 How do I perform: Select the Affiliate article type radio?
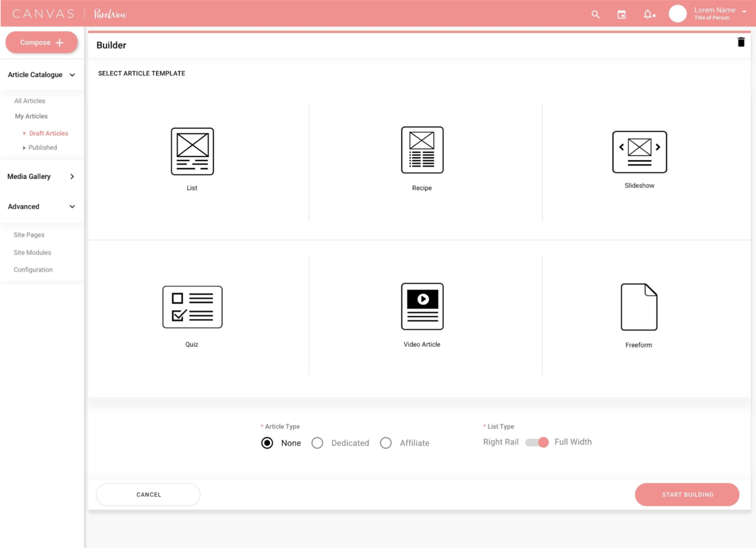point(386,443)
